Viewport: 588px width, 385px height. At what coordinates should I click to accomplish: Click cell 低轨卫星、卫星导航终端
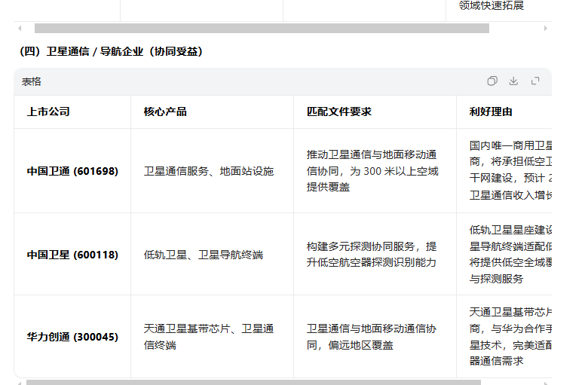213,255
